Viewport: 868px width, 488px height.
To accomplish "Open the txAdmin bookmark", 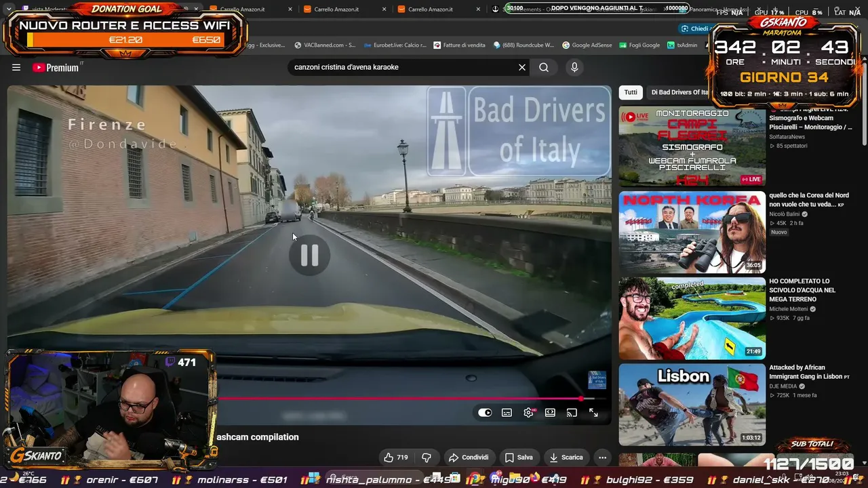I will pyautogui.click(x=682, y=45).
